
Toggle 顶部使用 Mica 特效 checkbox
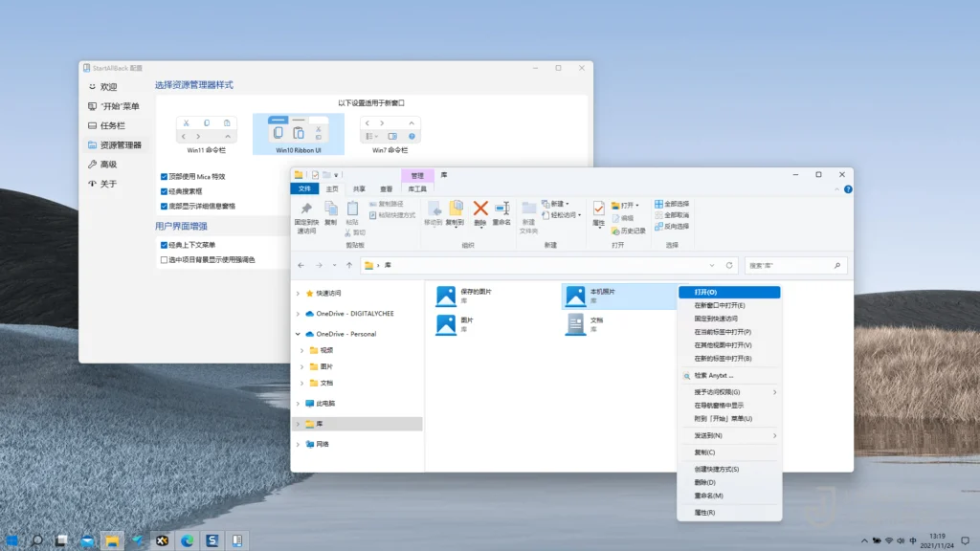(x=164, y=177)
